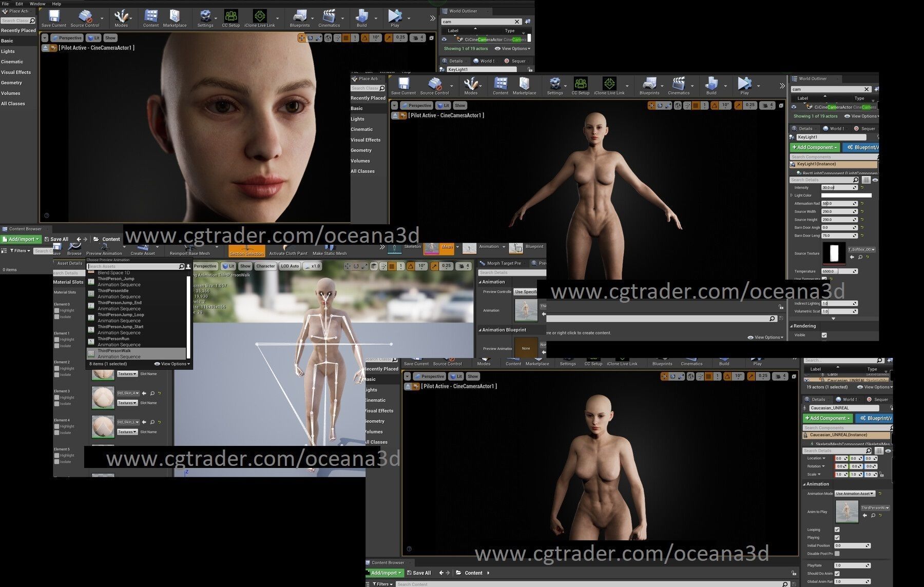This screenshot has width=924, height=587.
Task: Open the Window menu in top-left editor
Action: point(37,4)
